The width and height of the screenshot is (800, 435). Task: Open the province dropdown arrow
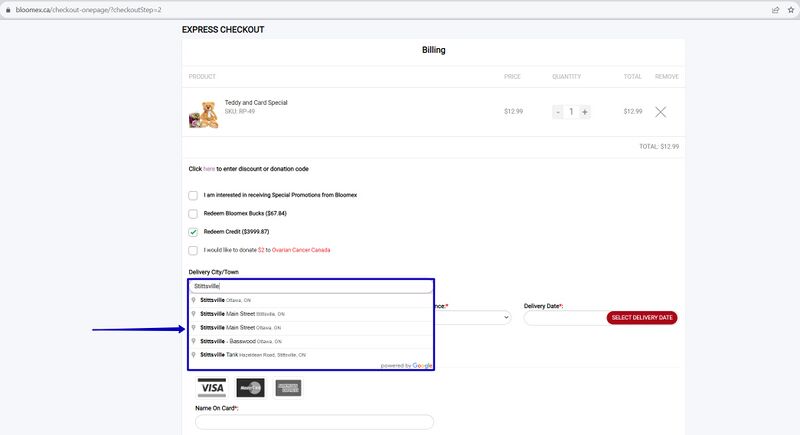[506, 317]
